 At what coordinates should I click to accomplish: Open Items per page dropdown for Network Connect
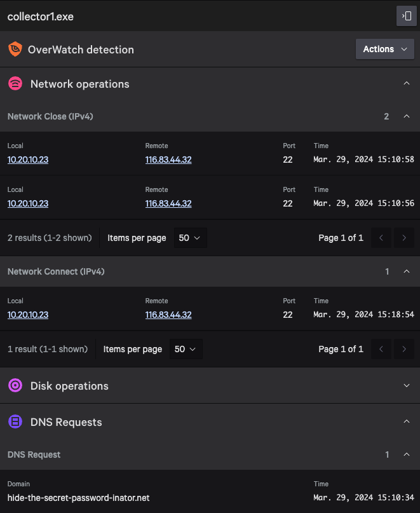click(186, 349)
